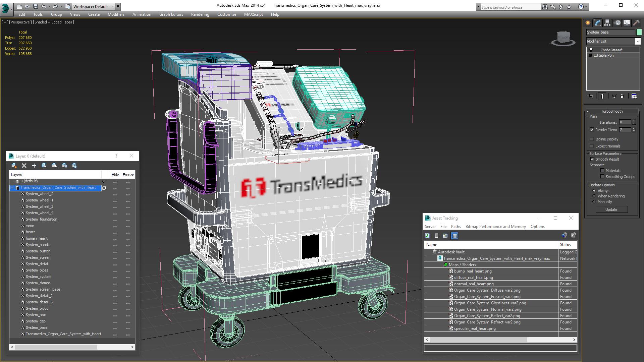The image size is (644, 362).
Task: Collapse TurboSmooth rollout
Action: (x=587, y=111)
